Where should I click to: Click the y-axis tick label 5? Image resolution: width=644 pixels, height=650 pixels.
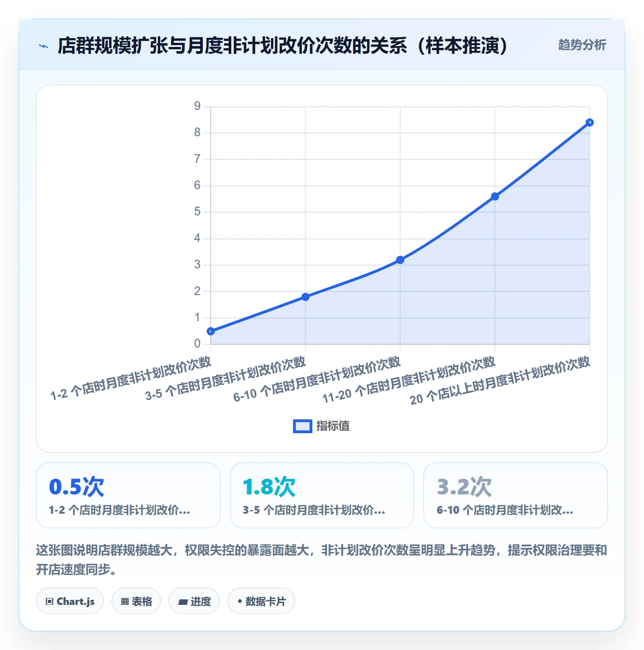tap(197, 212)
